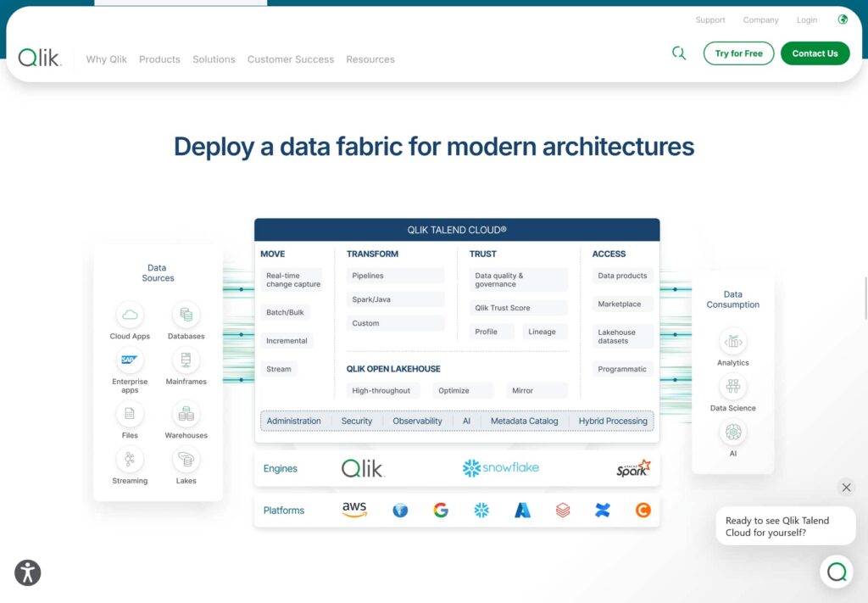This screenshot has width=868, height=603.
Task: Click the Lineage box
Action: (545, 332)
